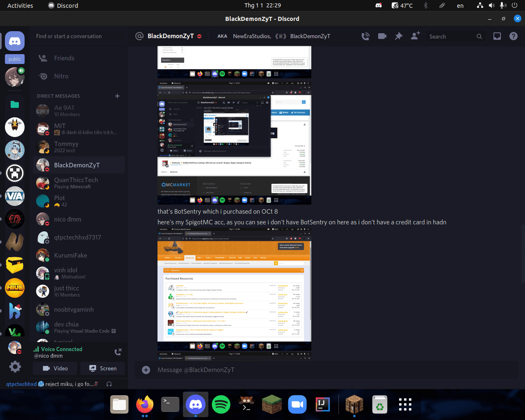Toggle deafen headphones icon
525x420 pixels.
[109, 384]
